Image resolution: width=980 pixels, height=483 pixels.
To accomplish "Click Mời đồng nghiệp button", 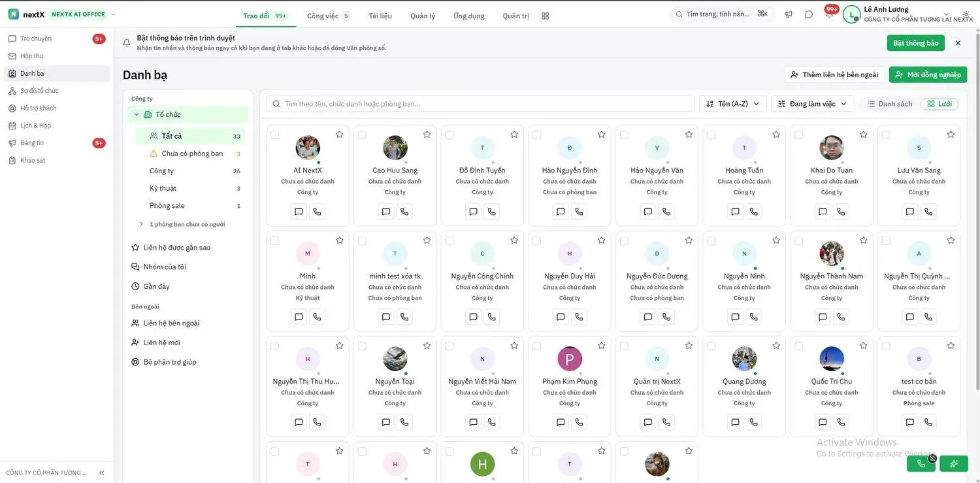I will coord(928,75).
